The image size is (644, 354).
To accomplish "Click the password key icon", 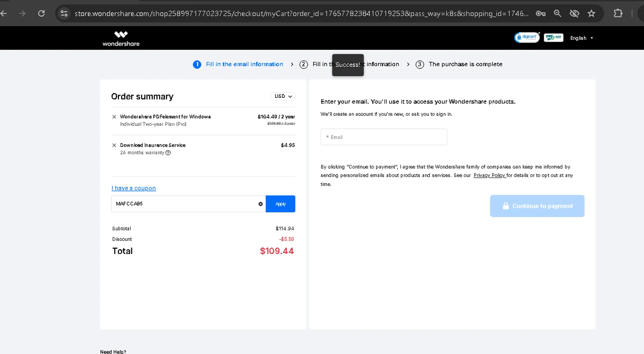I will [x=541, y=13].
